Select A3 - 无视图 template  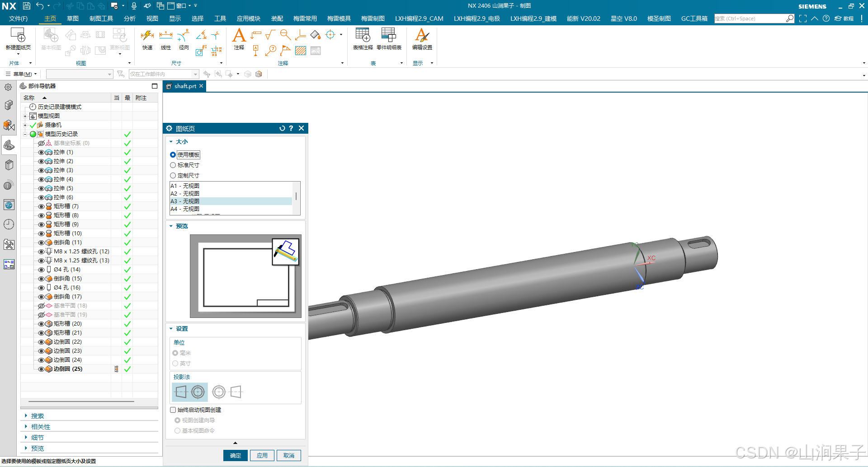231,201
